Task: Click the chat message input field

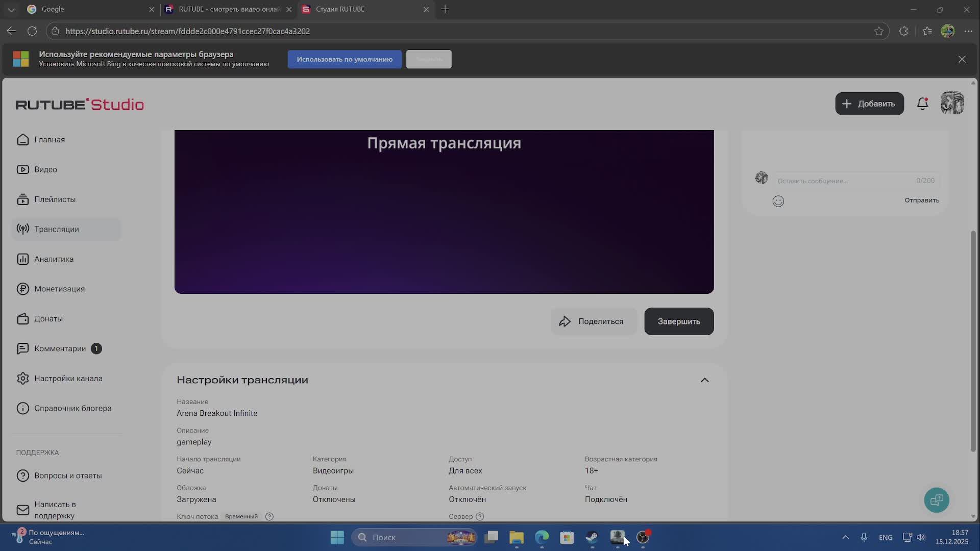Action: click(842, 181)
